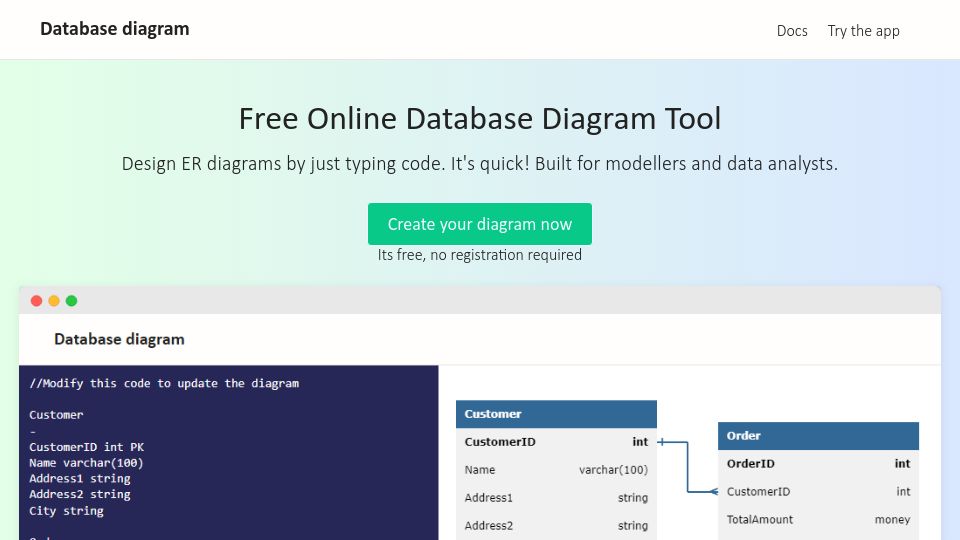Click OrderID row in Order table

(818, 463)
